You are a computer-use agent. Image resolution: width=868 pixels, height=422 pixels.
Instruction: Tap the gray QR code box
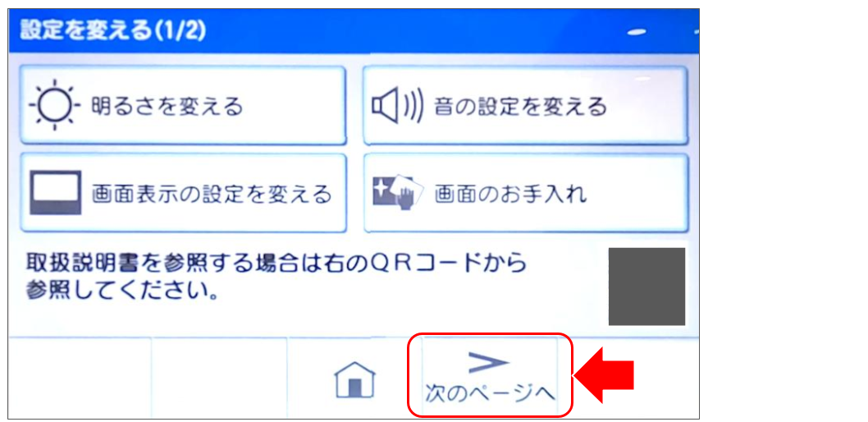[x=646, y=287]
